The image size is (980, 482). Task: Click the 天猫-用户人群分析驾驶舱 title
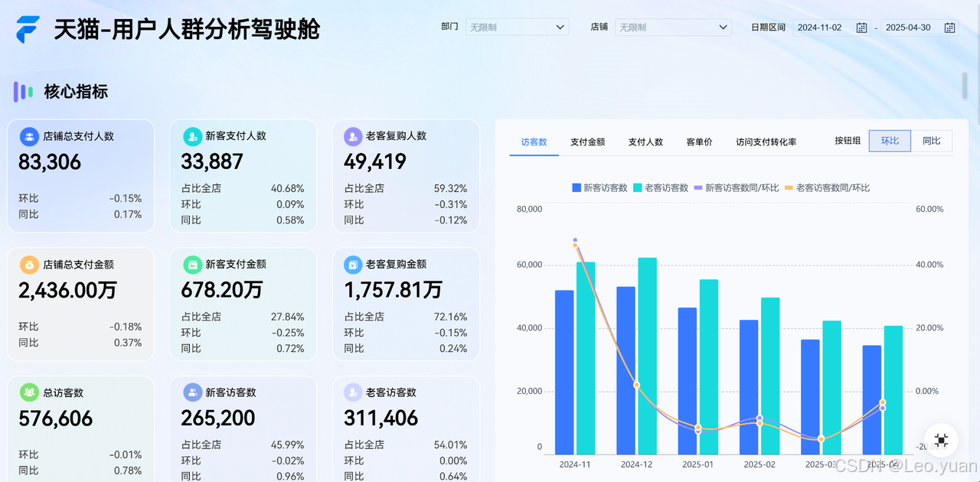pos(187,29)
